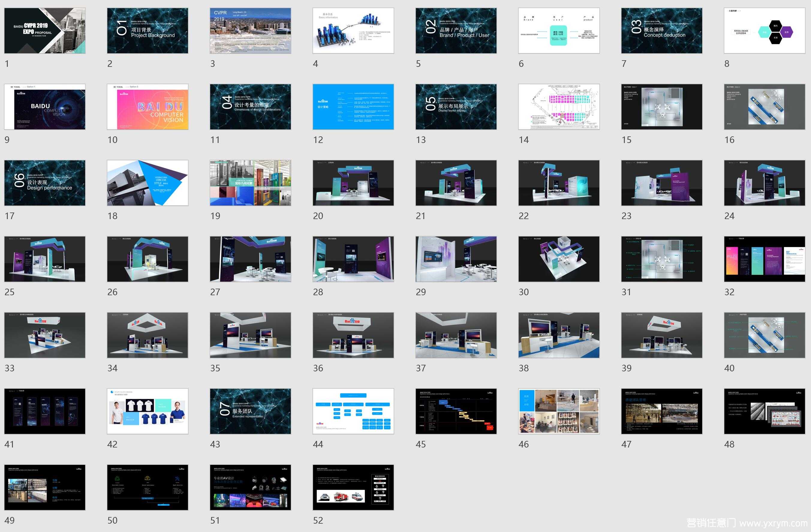The width and height of the screenshot is (811, 532).
Task: Select slide 7 Concept deduction section
Action: tap(662, 31)
